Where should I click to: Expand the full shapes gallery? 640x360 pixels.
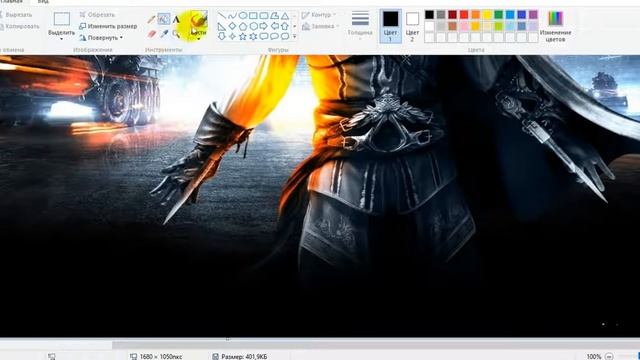(295, 36)
